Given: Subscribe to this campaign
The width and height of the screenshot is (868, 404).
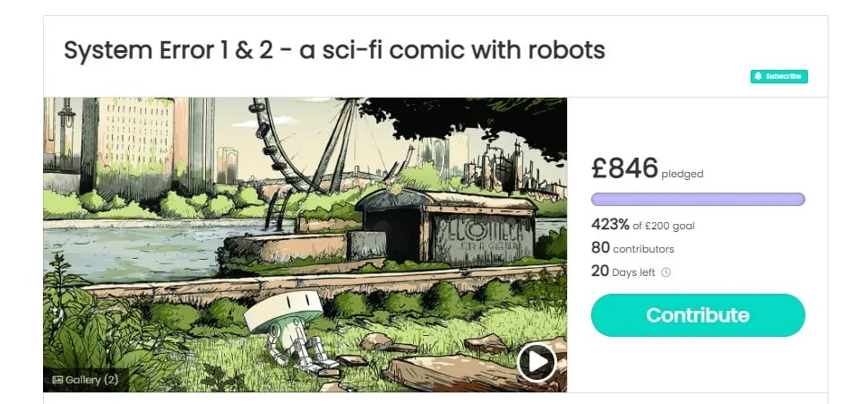Looking at the screenshot, I should point(779,76).
